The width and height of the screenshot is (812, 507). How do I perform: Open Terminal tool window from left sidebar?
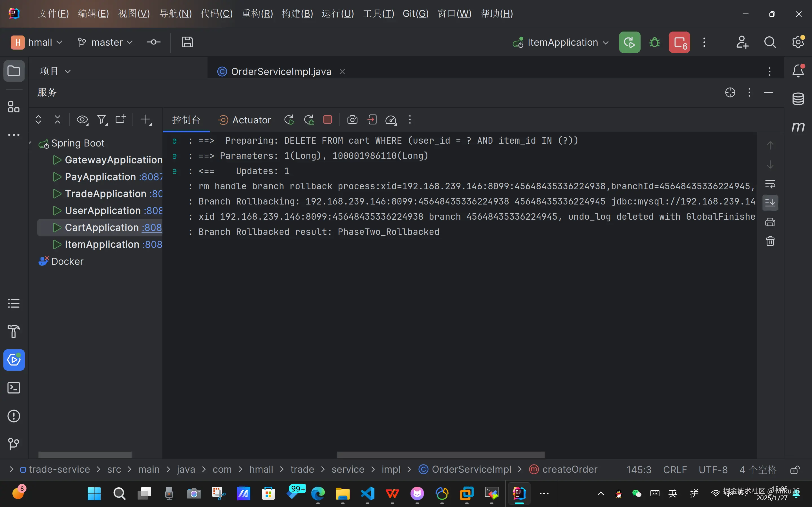point(14,388)
